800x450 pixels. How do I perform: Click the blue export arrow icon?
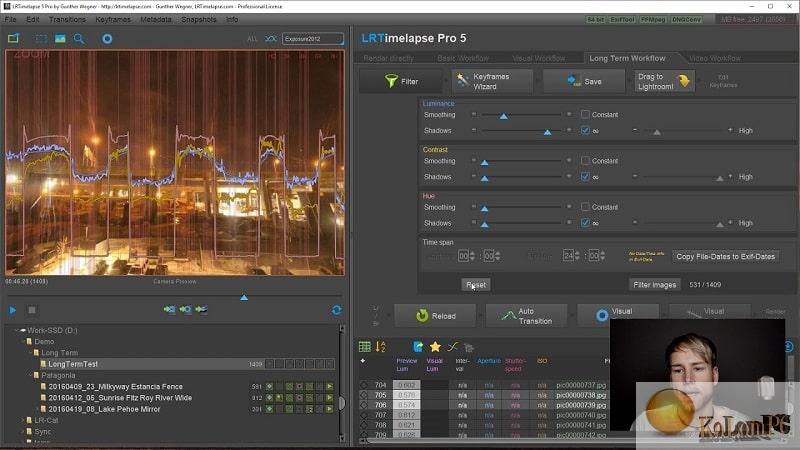point(418,347)
